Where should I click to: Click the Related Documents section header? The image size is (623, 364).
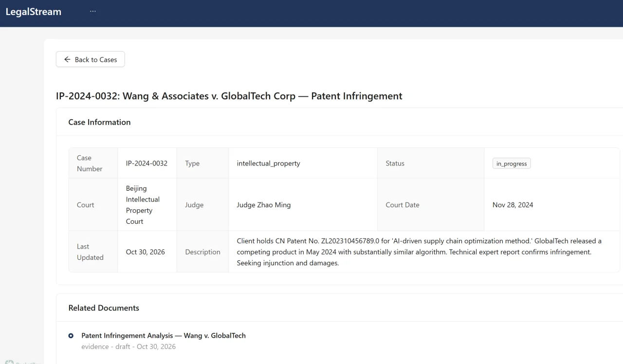point(104,308)
